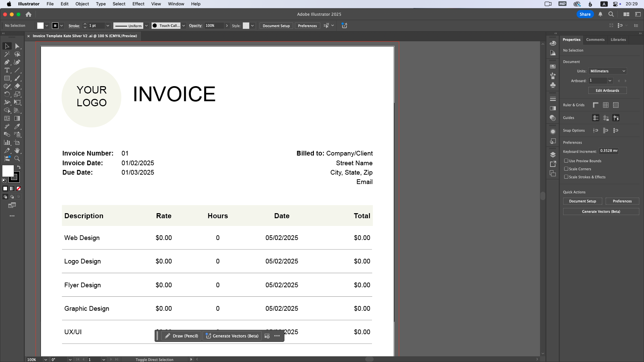
Task: Click Edit Artboards button
Action: (607, 90)
